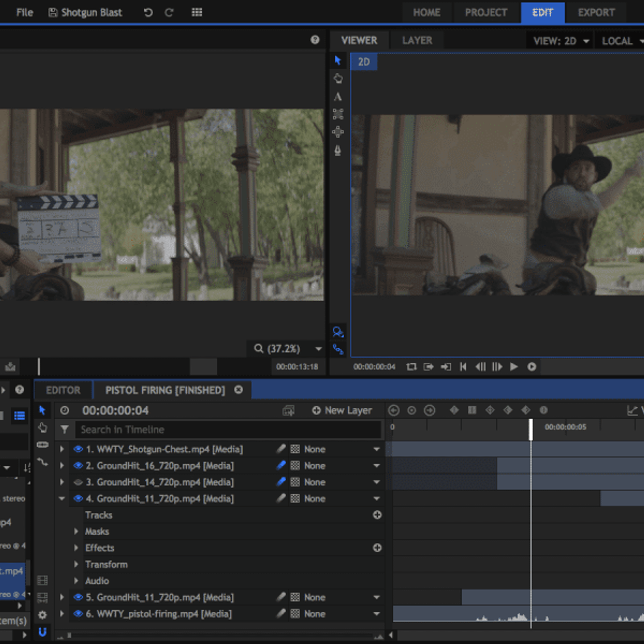Click the Redo arrow icon
Image resolution: width=644 pixels, height=644 pixels.
169,12
